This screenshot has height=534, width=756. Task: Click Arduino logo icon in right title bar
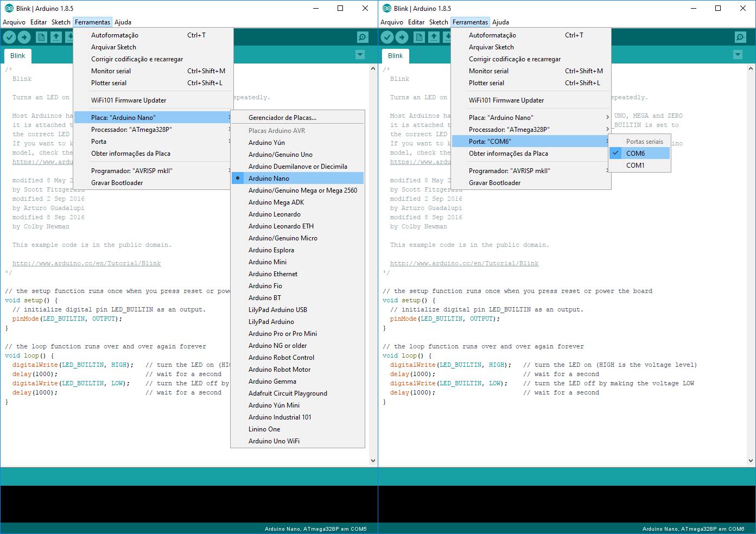click(386, 8)
